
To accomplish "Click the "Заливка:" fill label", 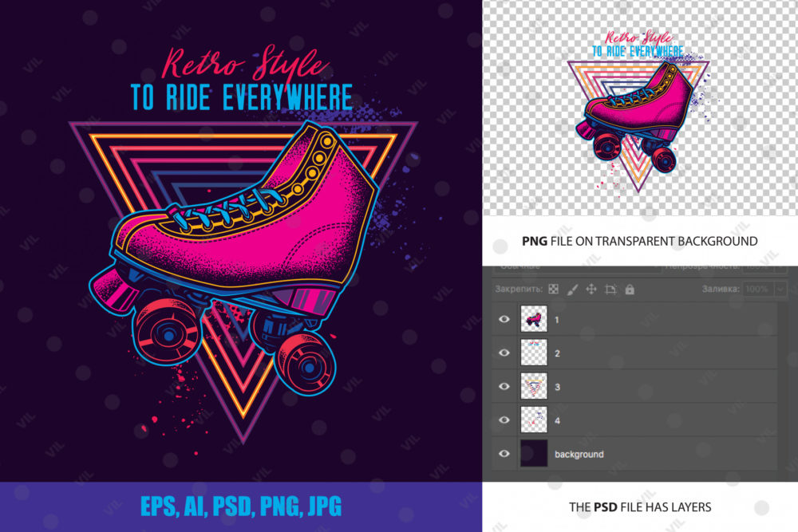I will [x=721, y=290].
